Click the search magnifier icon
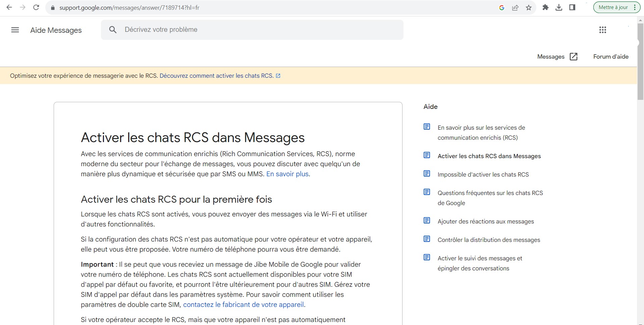Viewport: 644px width, 325px height. point(113,30)
